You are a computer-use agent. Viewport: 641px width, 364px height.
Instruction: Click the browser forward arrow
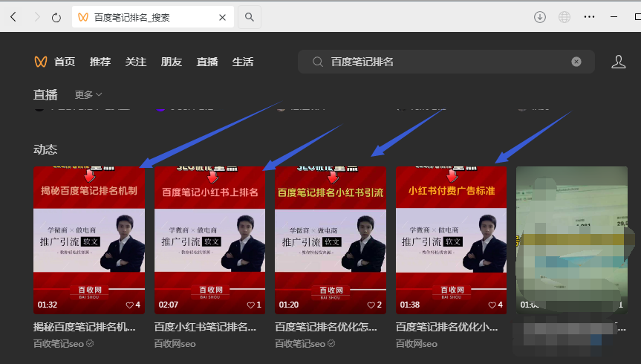click(x=37, y=17)
